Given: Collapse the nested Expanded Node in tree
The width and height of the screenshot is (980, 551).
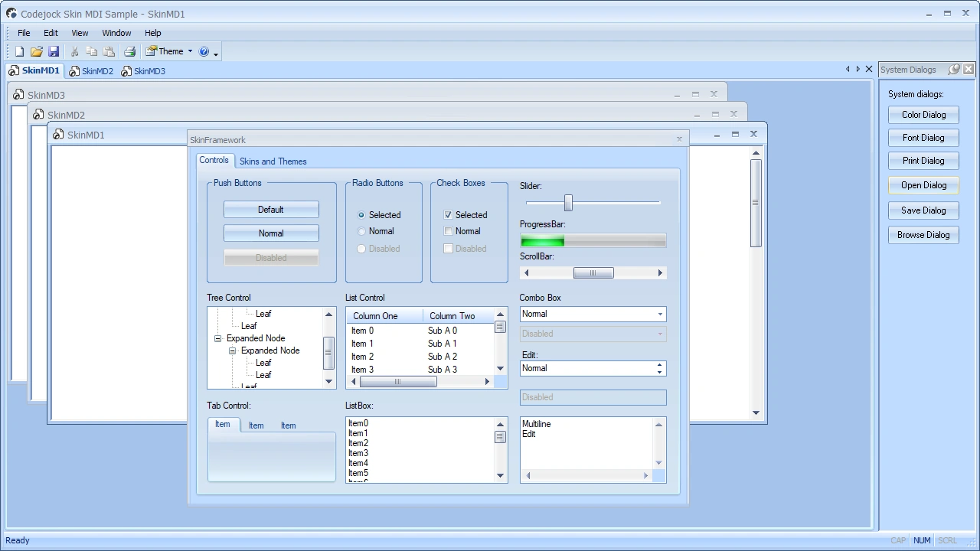Looking at the screenshot, I should click(x=233, y=350).
